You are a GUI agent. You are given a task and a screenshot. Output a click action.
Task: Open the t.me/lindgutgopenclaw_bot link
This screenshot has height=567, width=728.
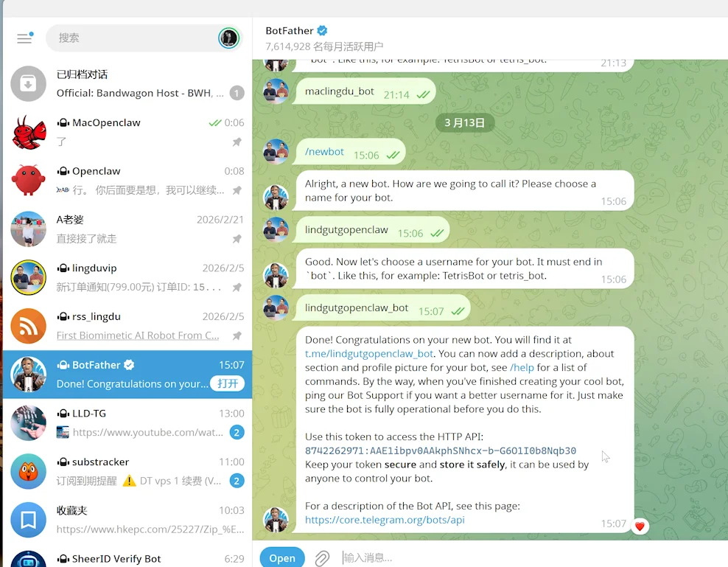coord(369,354)
